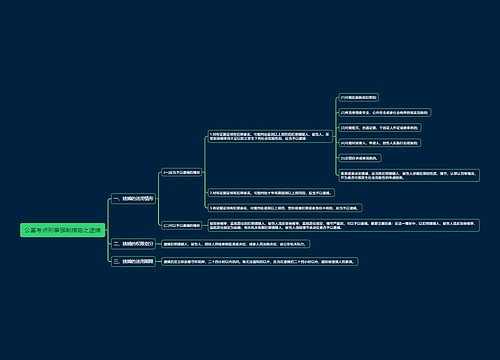500x360 pixels.
Task: Select the two-line node numbered 1 under (一)
Action: pyautogui.click(x=270, y=136)
